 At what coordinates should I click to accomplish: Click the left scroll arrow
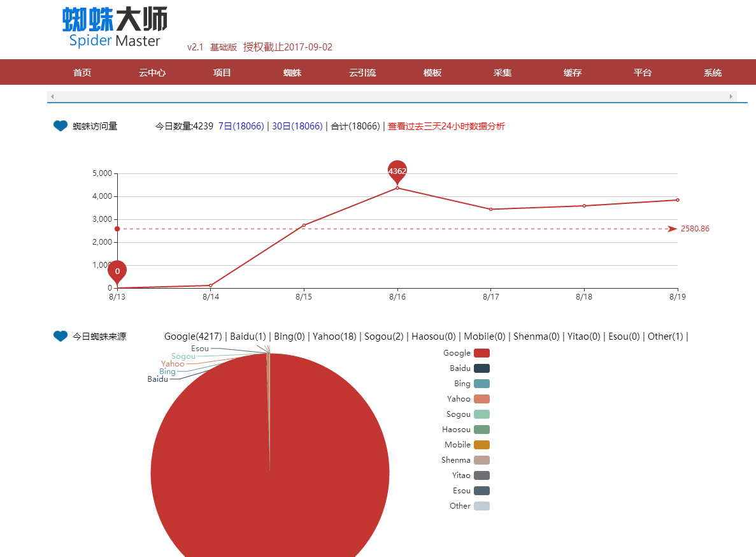point(52,96)
